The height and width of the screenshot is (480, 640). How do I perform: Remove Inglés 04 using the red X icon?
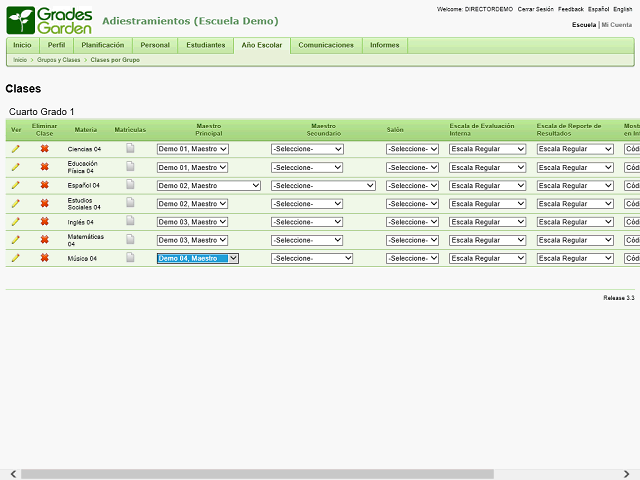(44, 222)
